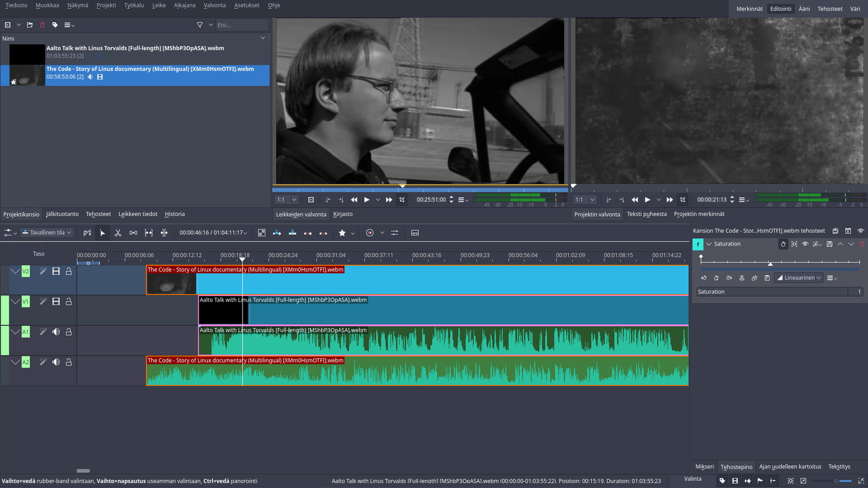Select the razor (scissors) tool in timeline toolbar

(118, 233)
